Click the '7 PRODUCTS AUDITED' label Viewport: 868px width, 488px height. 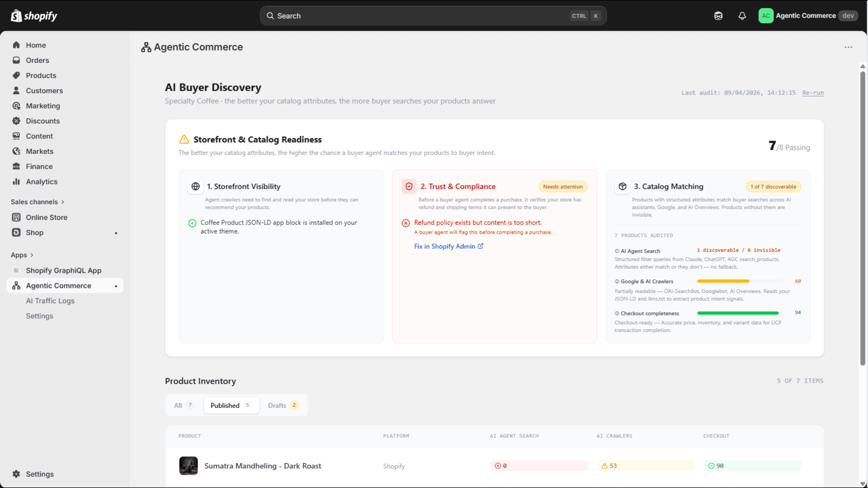pos(644,235)
